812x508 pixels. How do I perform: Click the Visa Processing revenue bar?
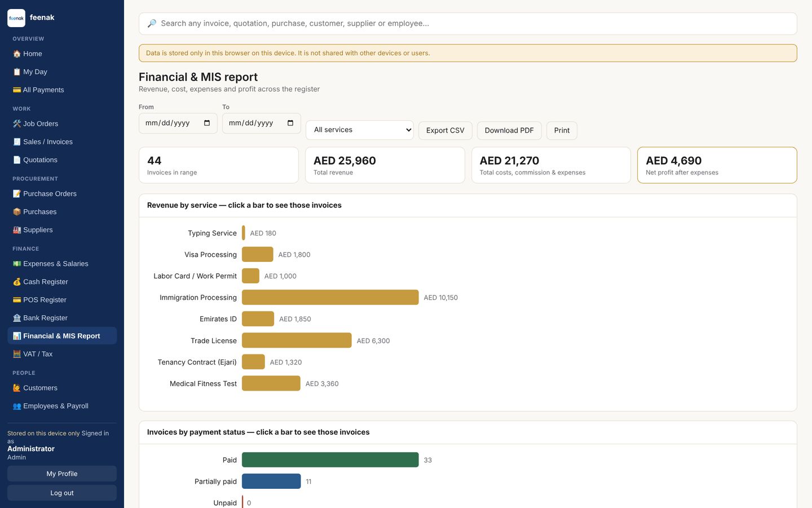(x=258, y=255)
